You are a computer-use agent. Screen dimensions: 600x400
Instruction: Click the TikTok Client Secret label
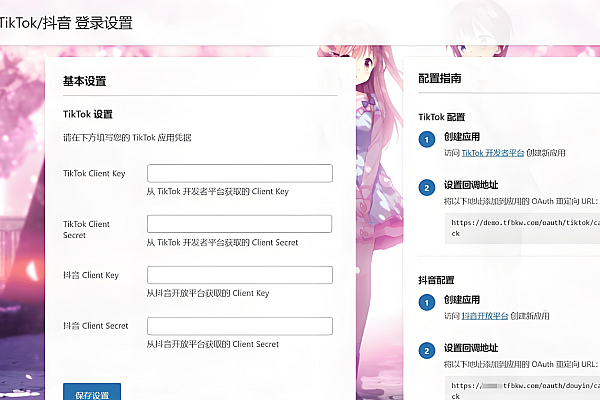point(86,230)
